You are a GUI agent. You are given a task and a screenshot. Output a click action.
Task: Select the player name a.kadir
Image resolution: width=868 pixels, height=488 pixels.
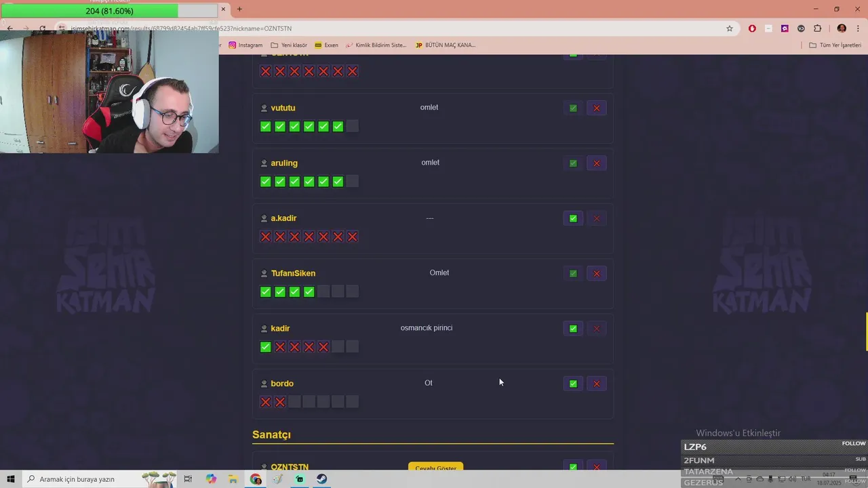283,218
